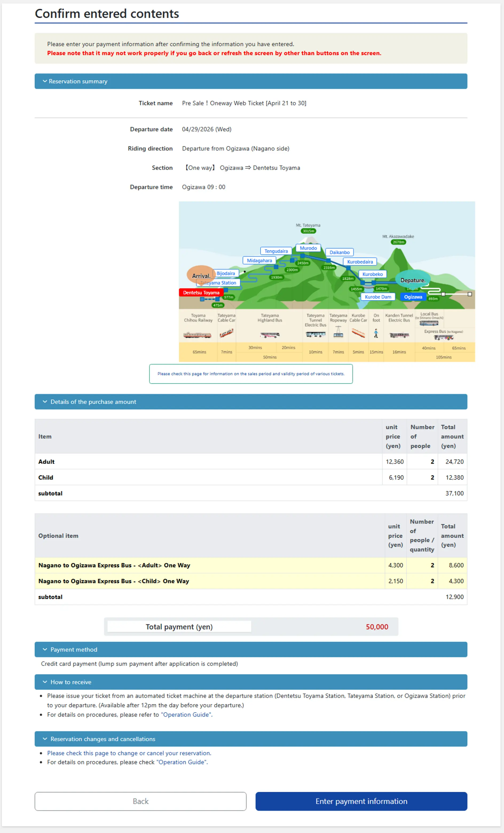Open the change or cancel reservation page link

[129, 753]
